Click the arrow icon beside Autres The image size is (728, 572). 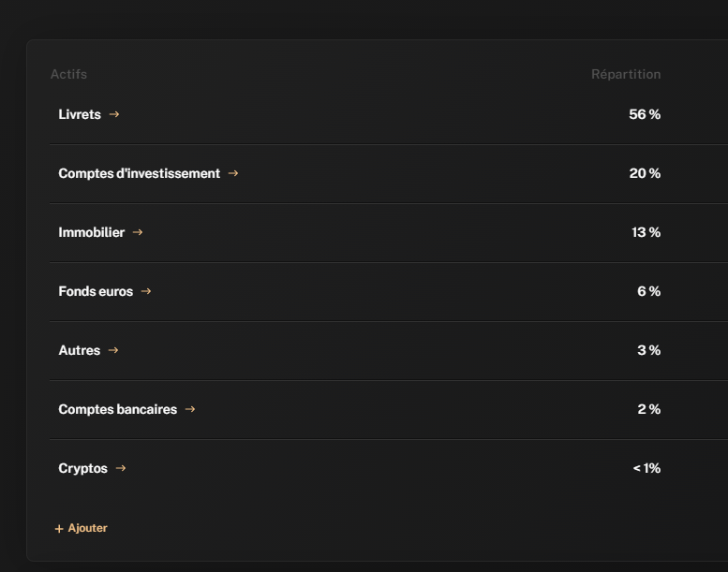113,350
